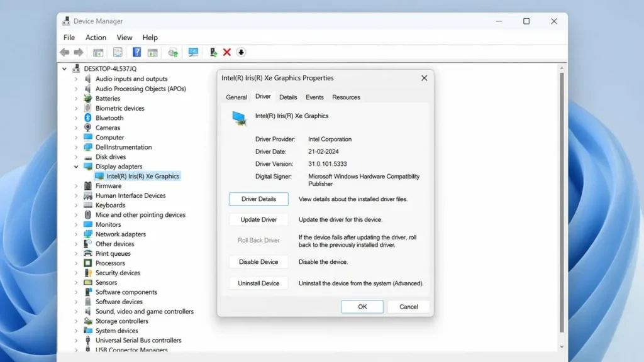The width and height of the screenshot is (644, 362).
Task: Click the Disable Device button
Action: click(258, 262)
